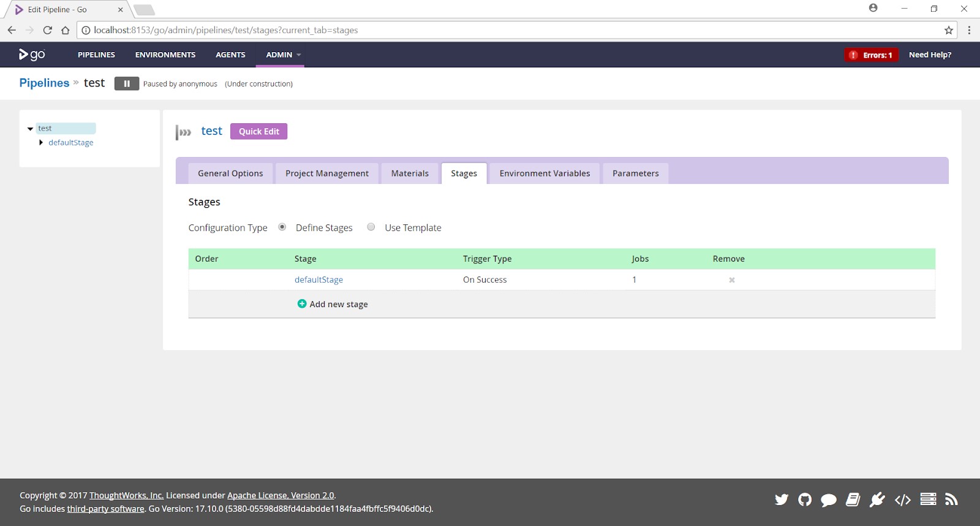
Task: Click the plugins plug icon in footer
Action: coord(877,500)
